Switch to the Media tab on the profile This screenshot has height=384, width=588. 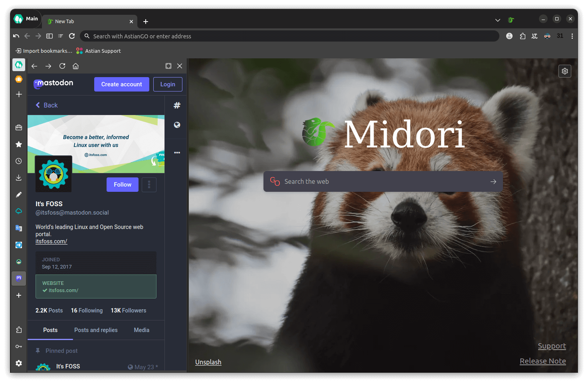point(141,330)
